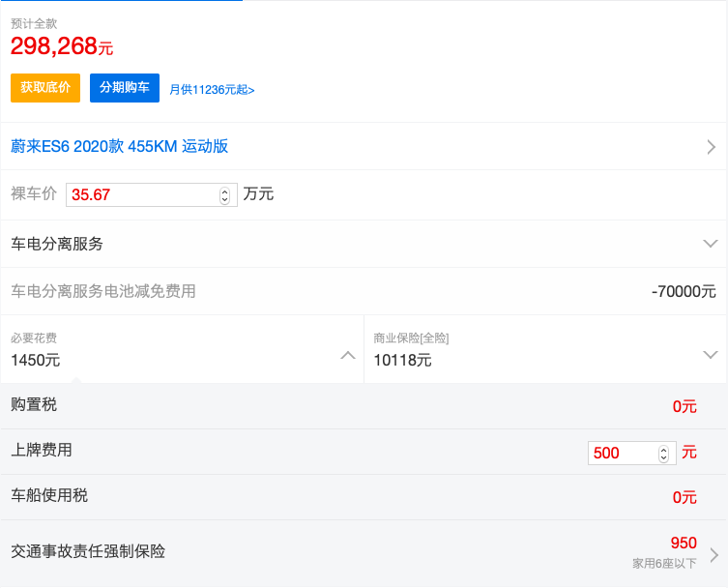The width and height of the screenshot is (728, 588).
Task: Expand the 车电分离服务 dropdown chevron
Action: pyautogui.click(x=711, y=244)
